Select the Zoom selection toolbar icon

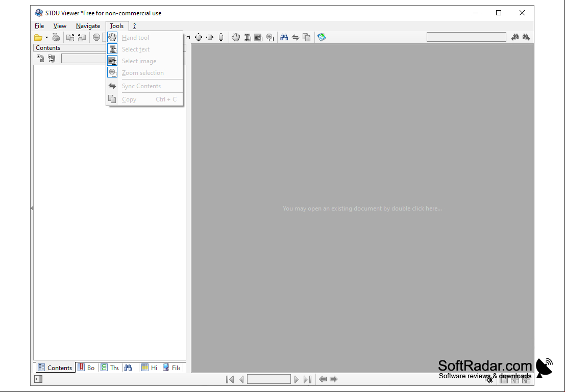click(x=270, y=37)
